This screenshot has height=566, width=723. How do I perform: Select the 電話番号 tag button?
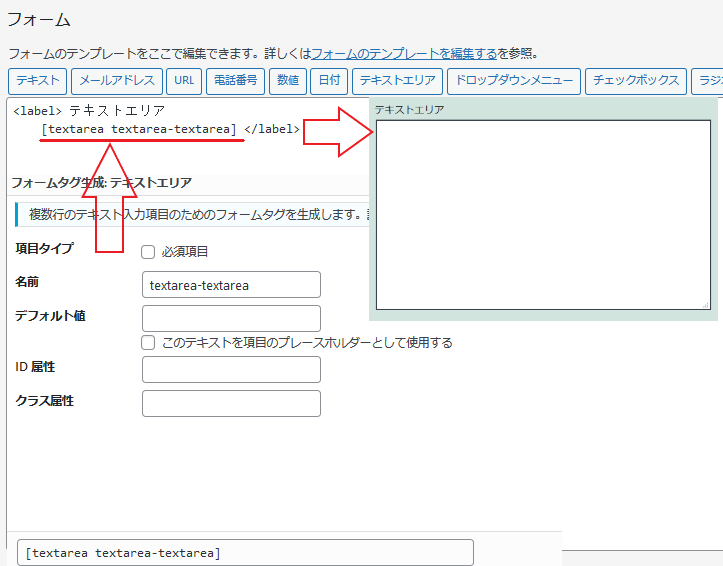pos(236,81)
